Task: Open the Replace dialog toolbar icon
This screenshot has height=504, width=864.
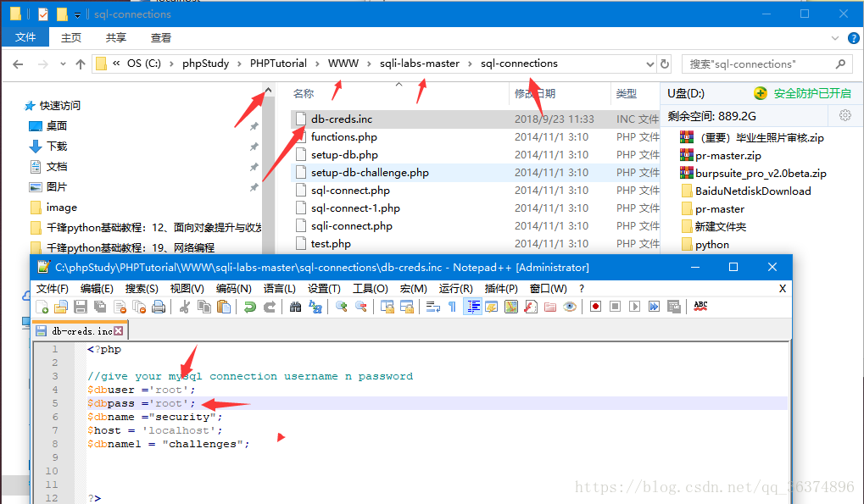Action: coord(315,307)
